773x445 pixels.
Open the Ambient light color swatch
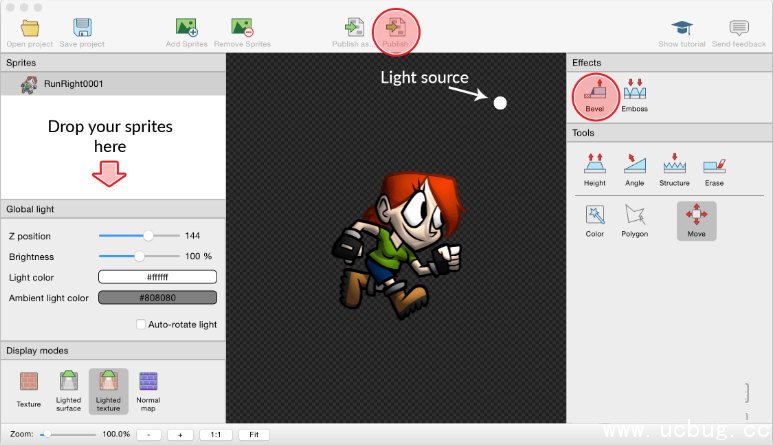click(157, 298)
